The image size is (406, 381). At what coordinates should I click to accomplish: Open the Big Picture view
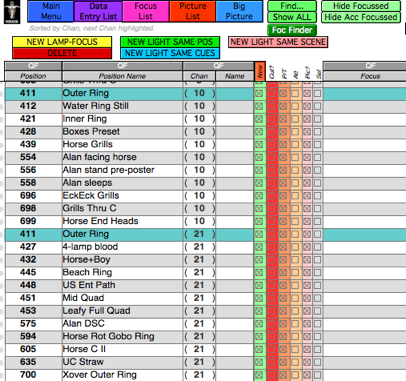click(239, 11)
